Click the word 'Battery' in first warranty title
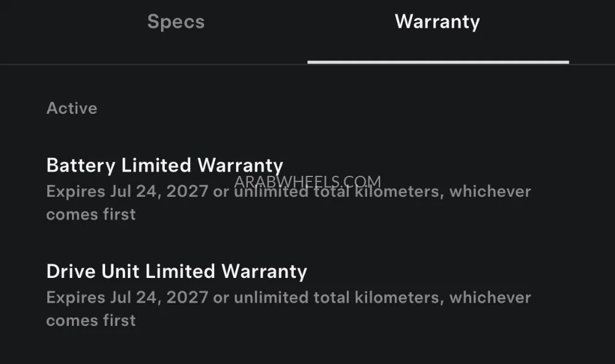 point(81,165)
